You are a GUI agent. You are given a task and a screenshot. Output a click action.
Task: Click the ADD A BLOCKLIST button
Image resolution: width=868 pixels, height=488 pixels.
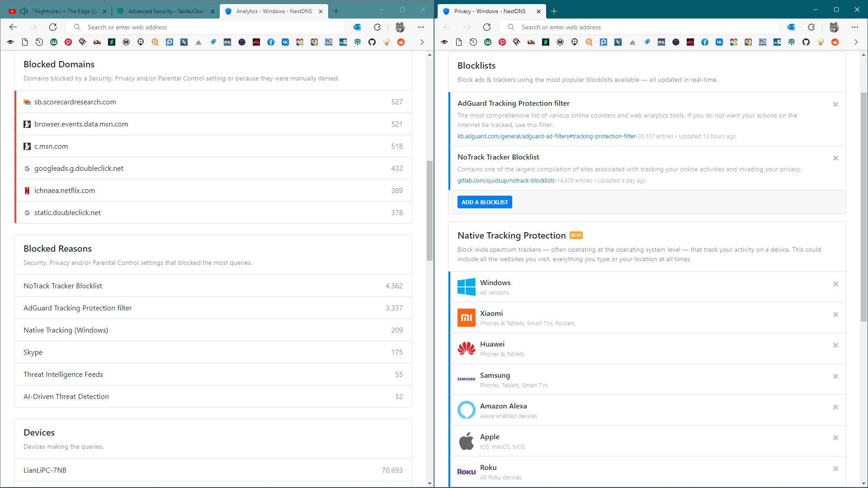485,202
